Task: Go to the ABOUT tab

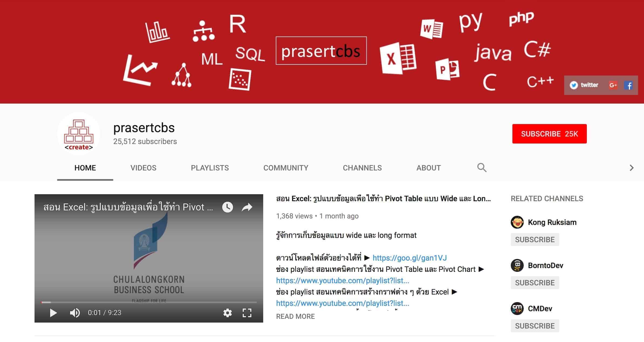Action: [428, 168]
